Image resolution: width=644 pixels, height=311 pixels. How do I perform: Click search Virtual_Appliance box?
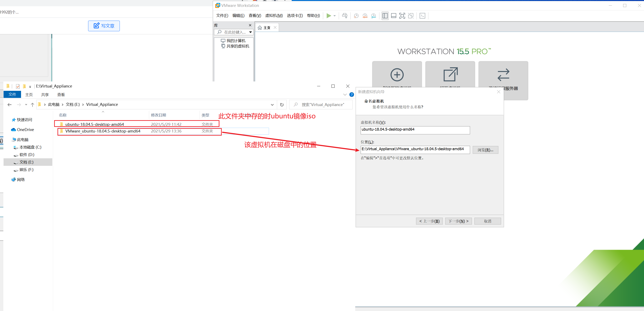[321, 105]
